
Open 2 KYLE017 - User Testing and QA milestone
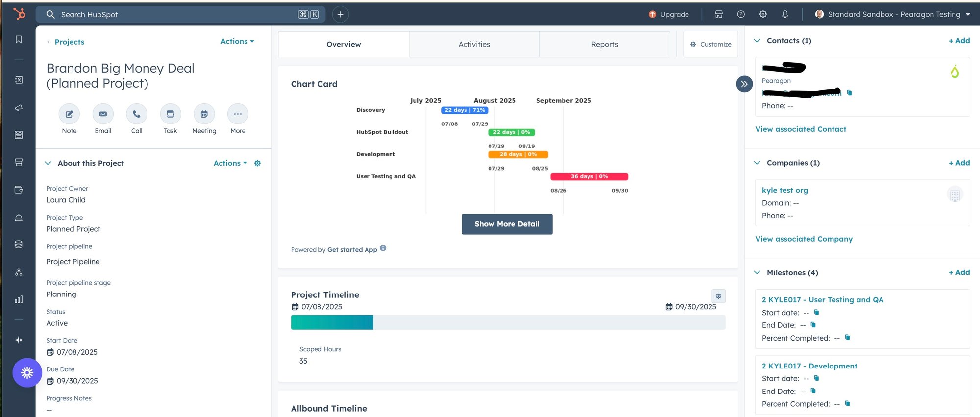[822, 300]
